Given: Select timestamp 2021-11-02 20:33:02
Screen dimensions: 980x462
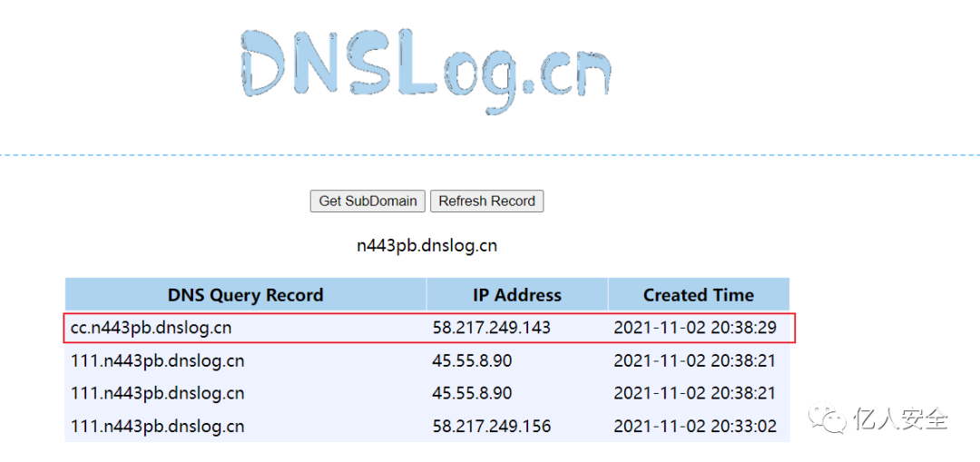Looking at the screenshot, I should pos(695,427).
